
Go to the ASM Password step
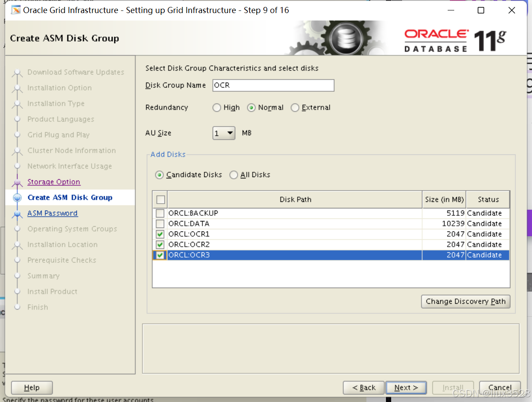(x=53, y=213)
